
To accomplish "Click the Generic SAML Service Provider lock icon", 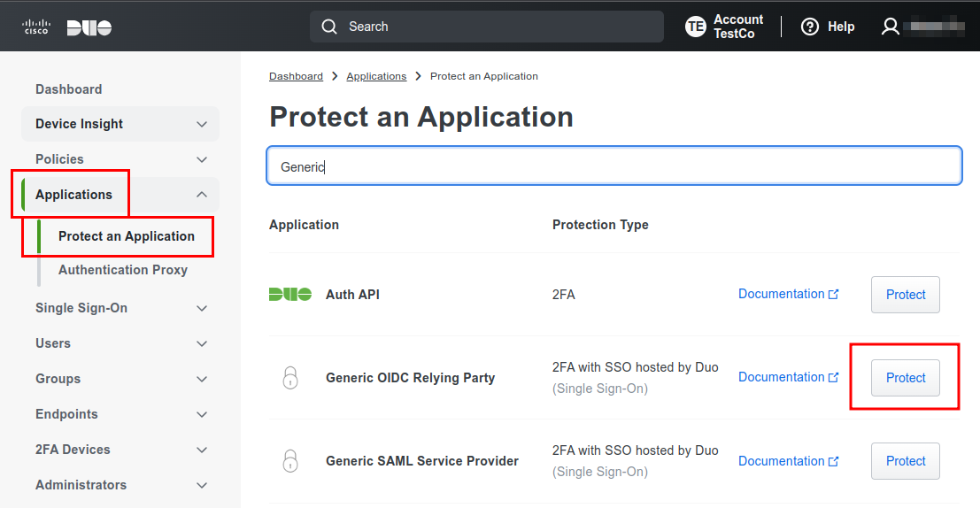I will pos(290,461).
